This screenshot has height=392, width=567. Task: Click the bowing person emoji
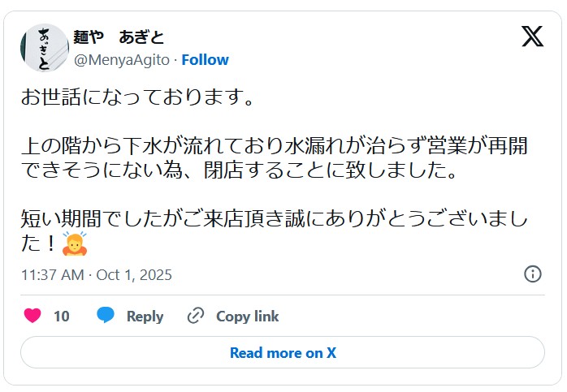point(75,243)
